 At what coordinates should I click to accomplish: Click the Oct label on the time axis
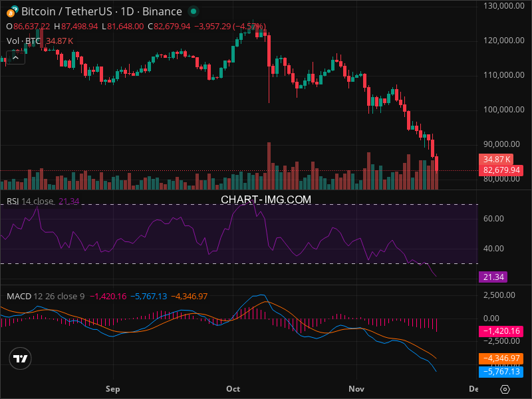point(233,388)
